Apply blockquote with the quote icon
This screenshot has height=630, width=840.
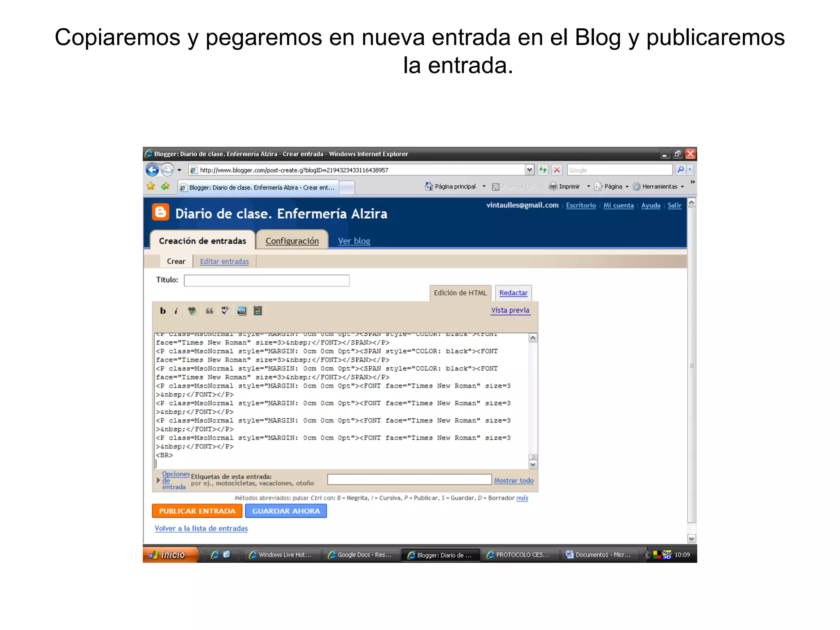pos(209,311)
